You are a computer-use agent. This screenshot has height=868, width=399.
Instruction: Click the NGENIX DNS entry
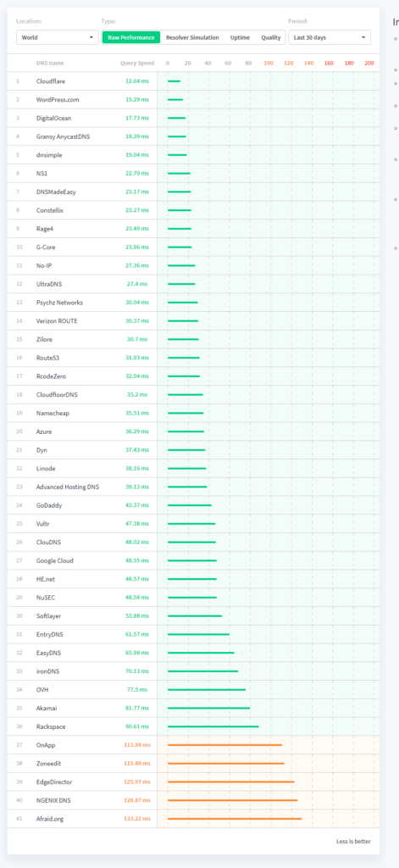[x=53, y=800]
